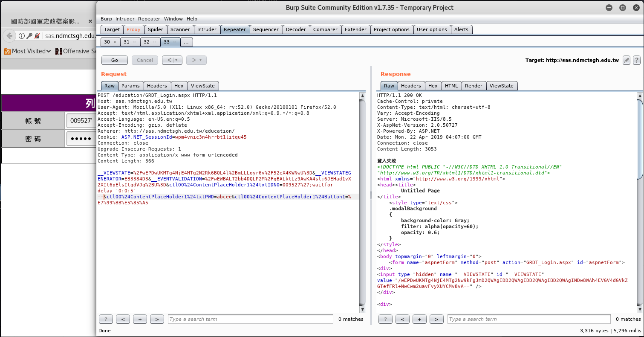Image resolution: width=644 pixels, height=337 pixels.
Task: Switch to the Comparer tool tab
Action: (x=325, y=29)
